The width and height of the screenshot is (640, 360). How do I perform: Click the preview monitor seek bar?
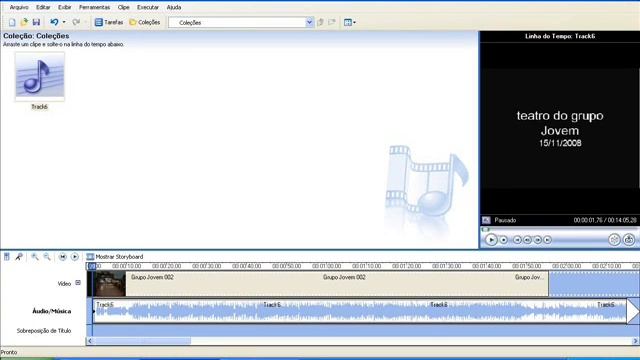click(x=560, y=229)
